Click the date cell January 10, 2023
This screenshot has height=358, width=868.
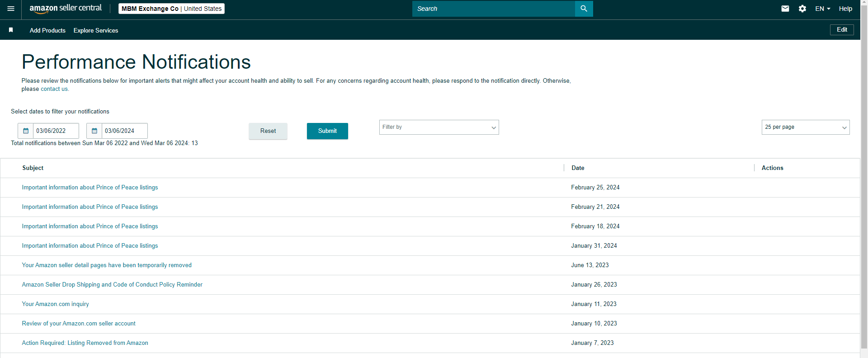tap(594, 324)
